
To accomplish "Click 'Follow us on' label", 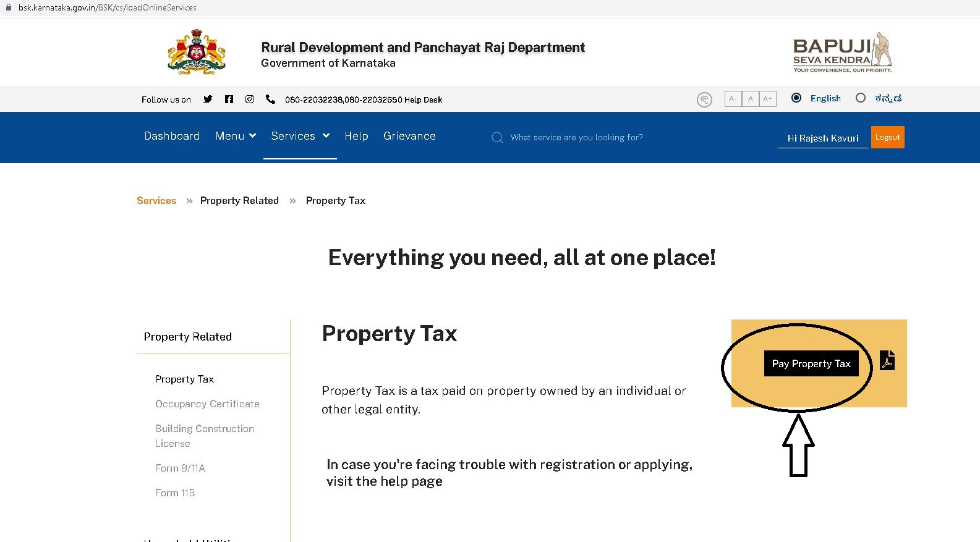I will pos(166,100).
